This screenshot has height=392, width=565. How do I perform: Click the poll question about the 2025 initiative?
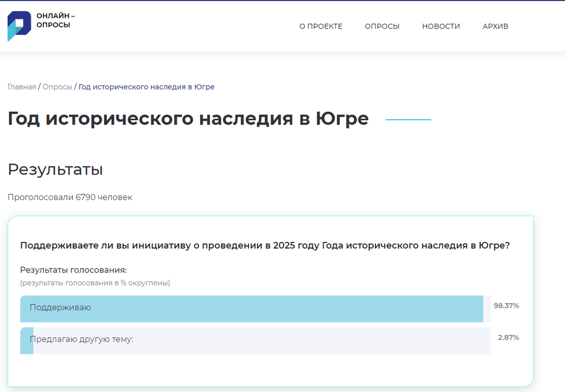click(265, 245)
